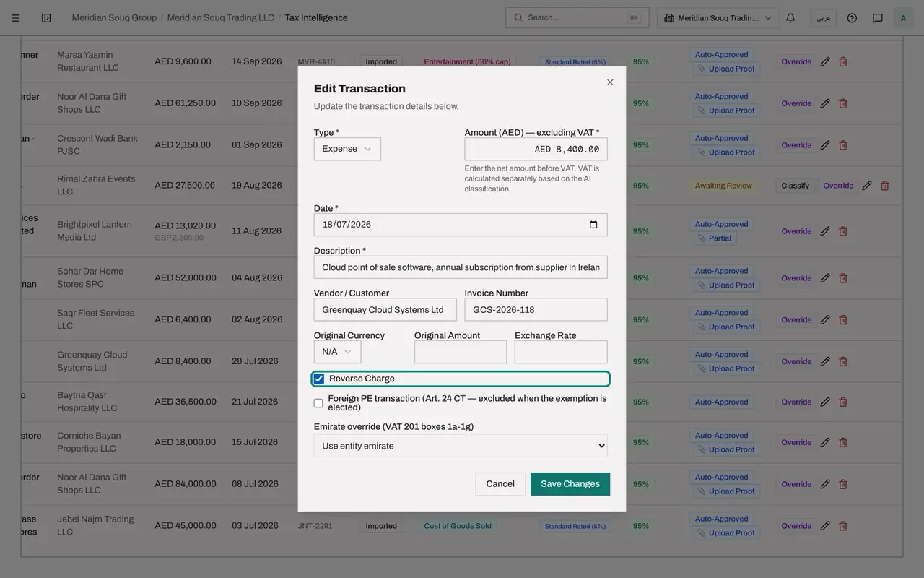Delete the Corniche Bayan Properties transaction
The height and width of the screenshot is (578, 924).
(x=843, y=442)
